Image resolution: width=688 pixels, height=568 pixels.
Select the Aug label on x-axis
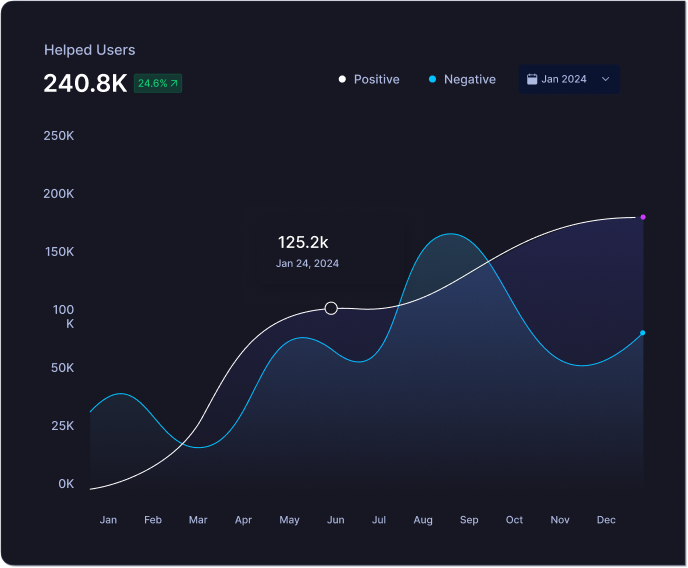point(423,520)
